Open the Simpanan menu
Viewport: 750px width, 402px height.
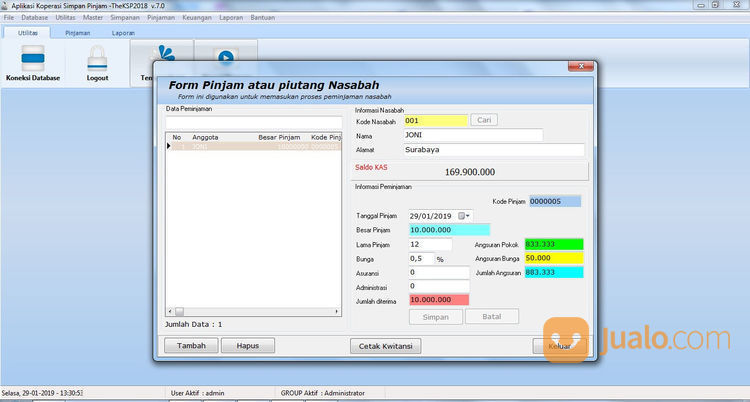(x=125, y=18)
